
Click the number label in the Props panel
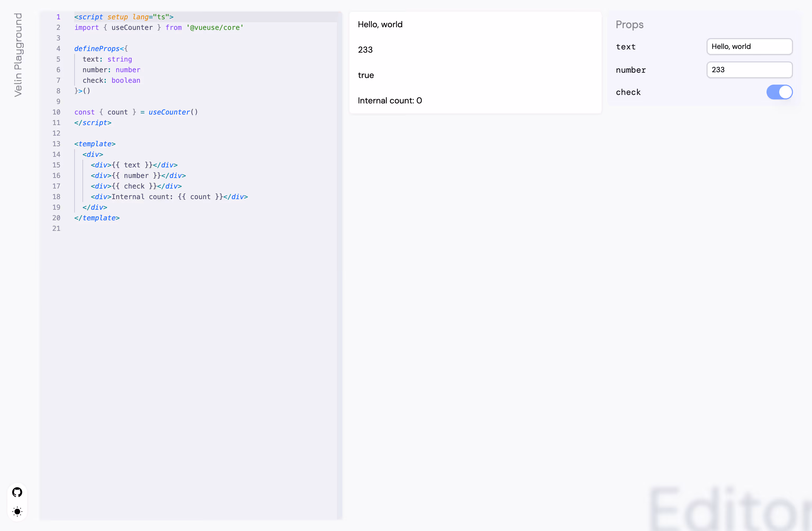click(630, 70)
